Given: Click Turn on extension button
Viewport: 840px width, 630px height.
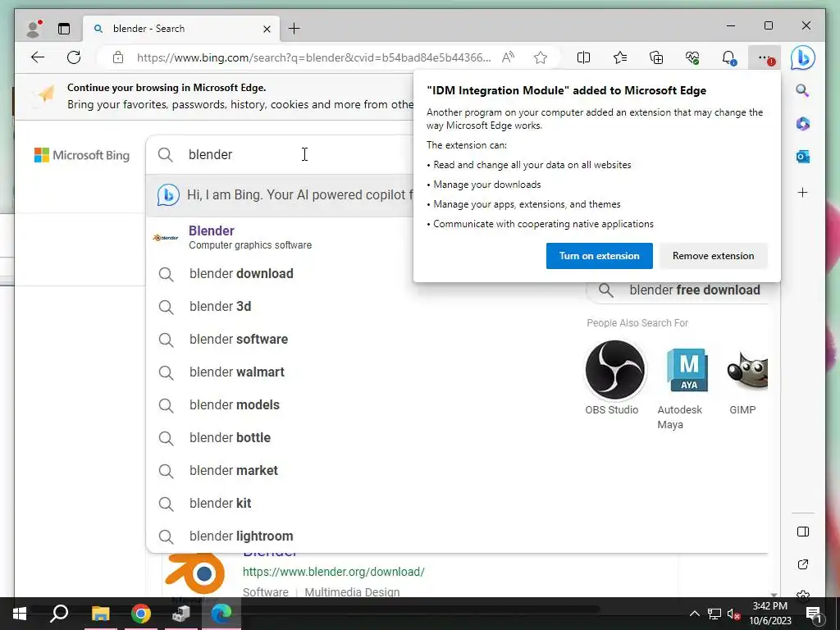Looking at the screenshot, I should [599, 256].
